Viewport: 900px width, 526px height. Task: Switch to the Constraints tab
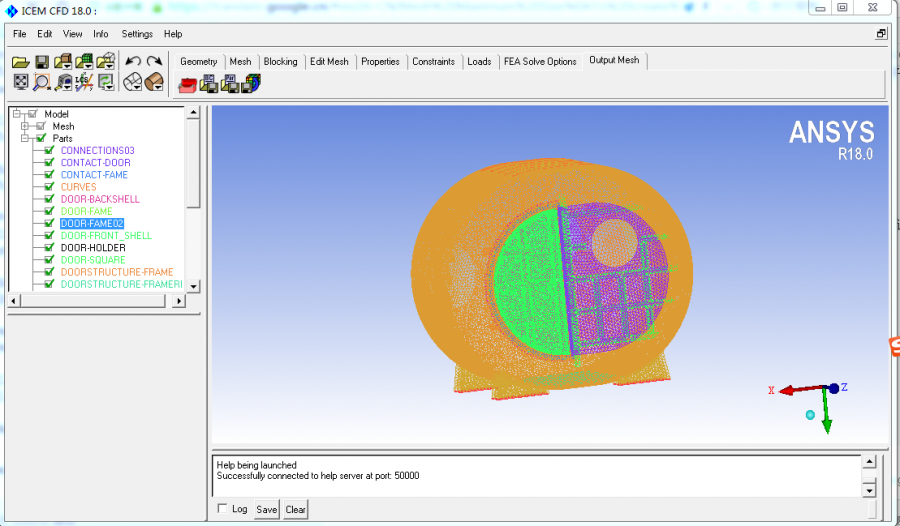click(x=433, y=61)
